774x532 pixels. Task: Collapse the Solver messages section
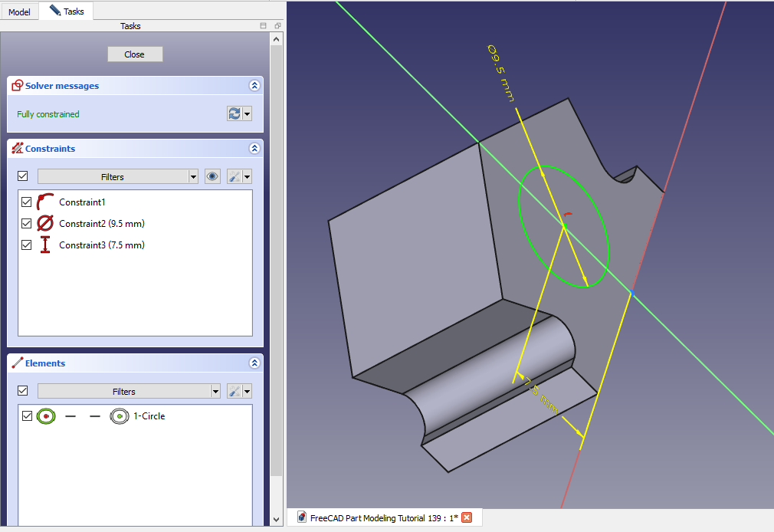click(x=254, y=86)
